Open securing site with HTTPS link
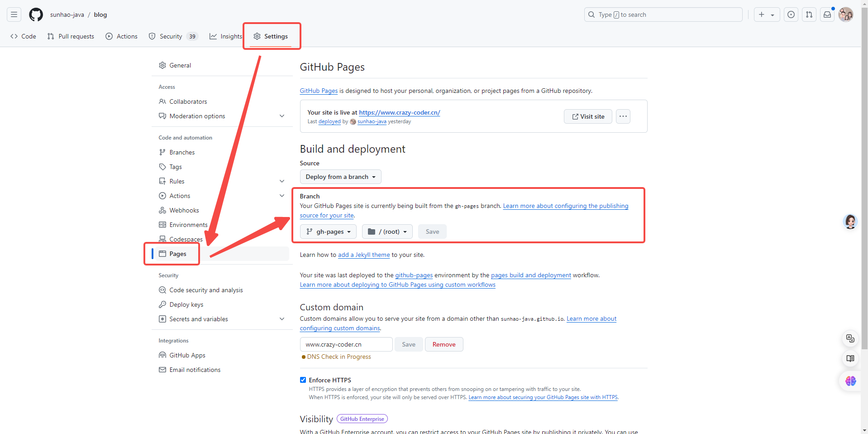Screen dimensions: 868x434 click(x=543, y=397)
